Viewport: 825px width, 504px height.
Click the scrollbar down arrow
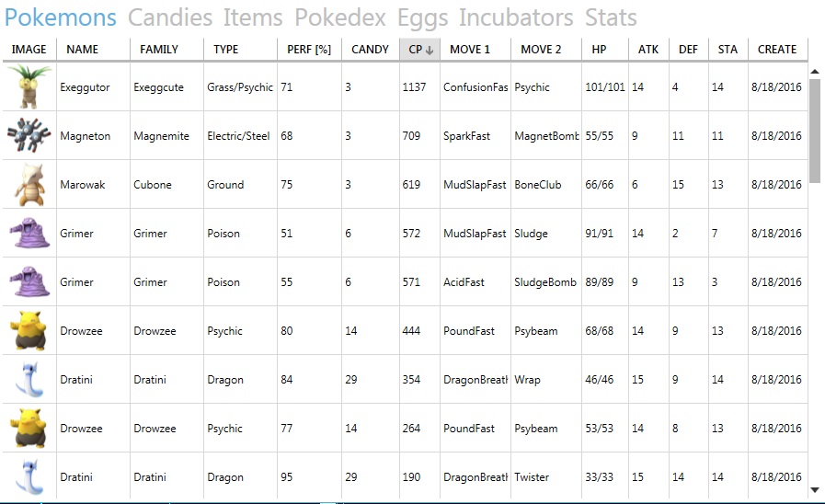(x=815, y=490)
